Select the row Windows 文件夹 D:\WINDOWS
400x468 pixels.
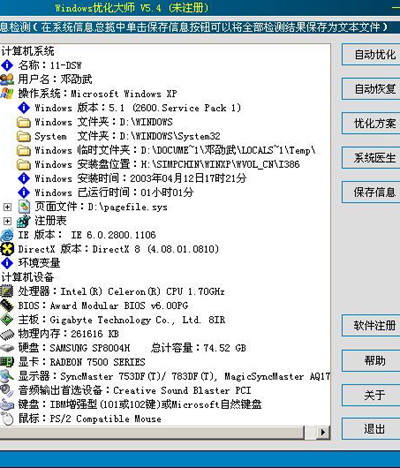[103, 122]
